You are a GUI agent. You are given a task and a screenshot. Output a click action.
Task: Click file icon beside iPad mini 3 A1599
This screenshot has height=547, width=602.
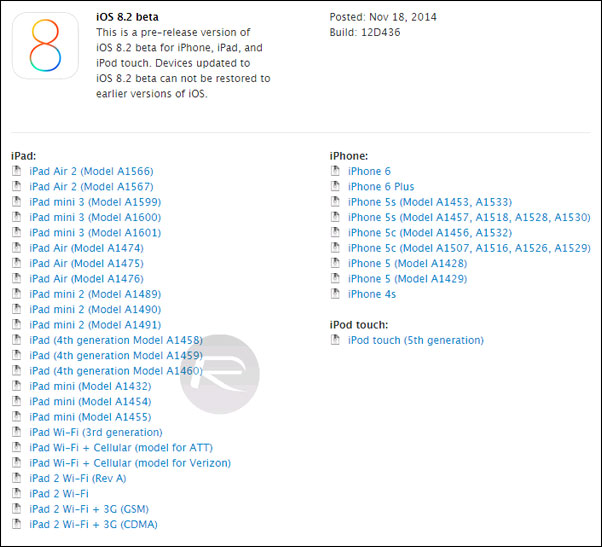17,201
